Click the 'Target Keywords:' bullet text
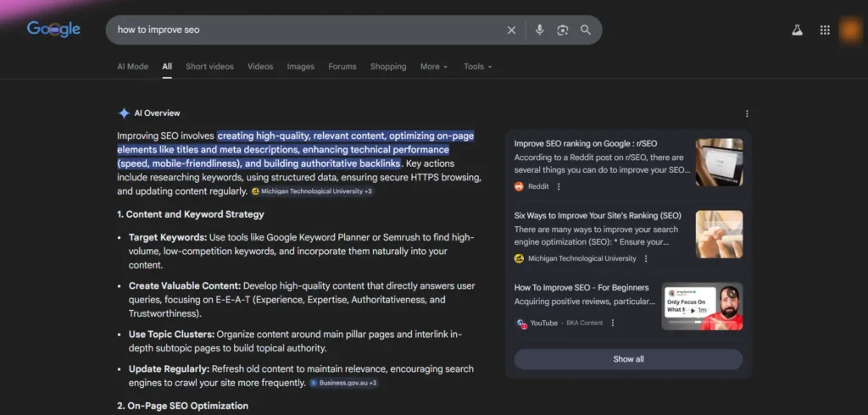The image size is (868, 415). (168, 237)
